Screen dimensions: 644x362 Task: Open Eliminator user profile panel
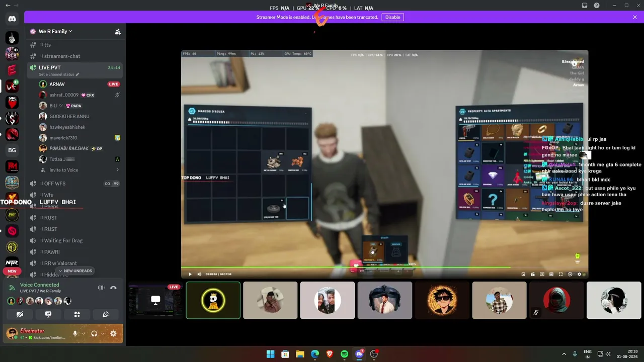(37, 333)
